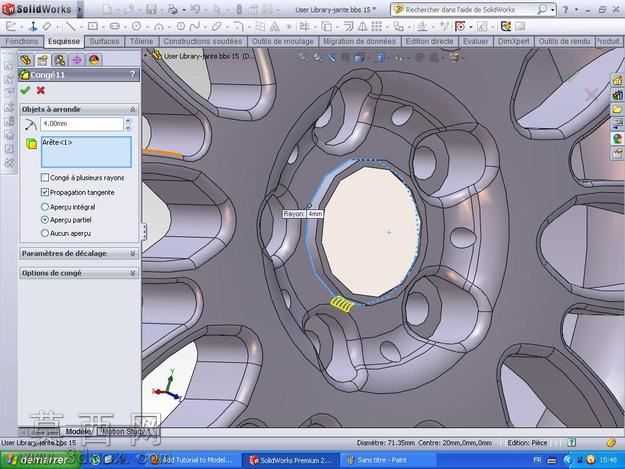
Task: Open the ConfigurationManager tab icon
Action: click(60, 60)
